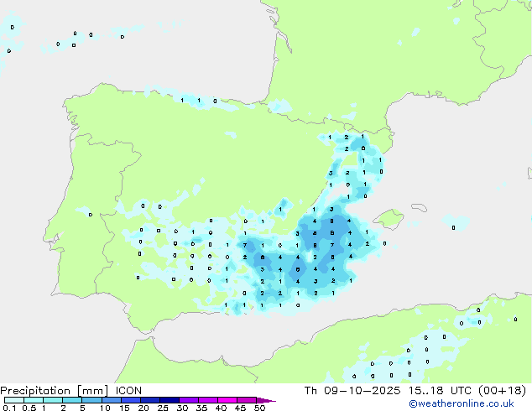Click the "25" legend scale label

click(x=163, y=408)
